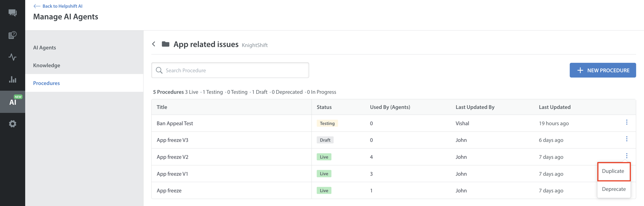Screen dimensions: 644x206
Task: Click the folder icon beside App related issues
Action: (x=165, y=44)
